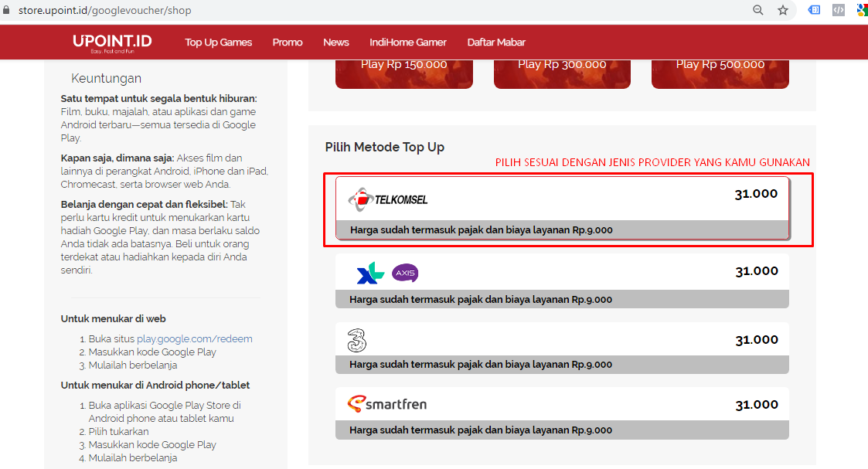Click the 'Keuntungan' heading
868x469 pixels.
(107, 79)
